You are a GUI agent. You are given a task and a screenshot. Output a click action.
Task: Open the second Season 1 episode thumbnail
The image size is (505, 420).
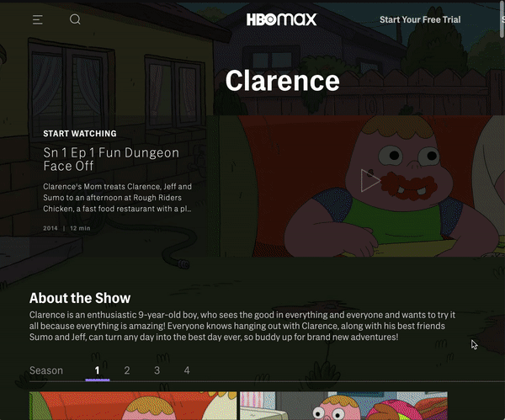(x=343, y=406)
